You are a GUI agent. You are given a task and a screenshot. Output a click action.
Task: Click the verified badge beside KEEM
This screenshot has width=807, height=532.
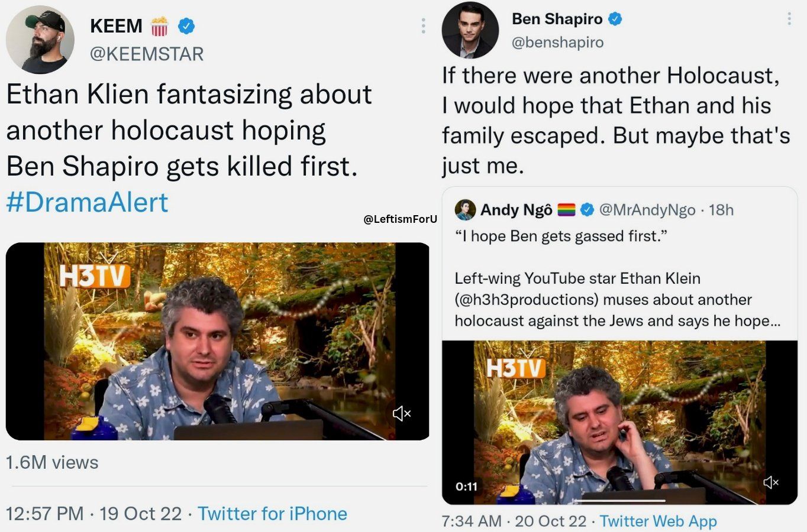(186, 26)
